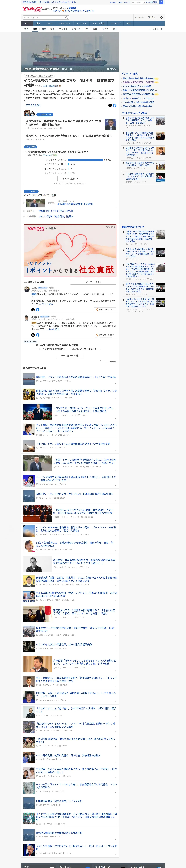The width and height of the screenshot is (186, 868).
Task: Expand 高橋浩祐's comment with もっと見る
Action: 54,329
